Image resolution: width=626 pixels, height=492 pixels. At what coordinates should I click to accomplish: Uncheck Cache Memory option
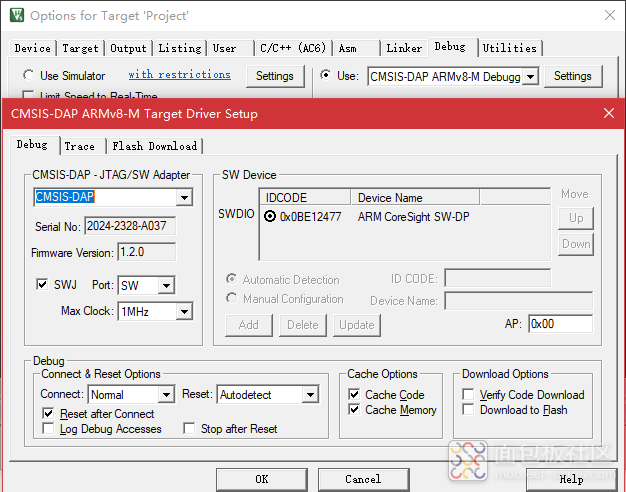tap(354, 410)
